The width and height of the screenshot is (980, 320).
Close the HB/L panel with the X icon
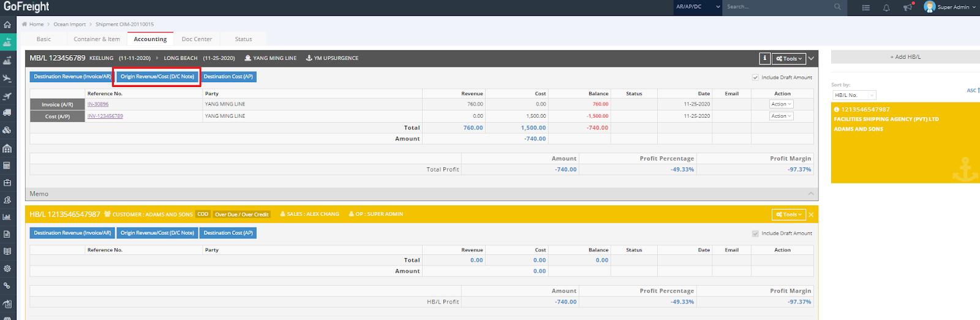tap(811, 215)
